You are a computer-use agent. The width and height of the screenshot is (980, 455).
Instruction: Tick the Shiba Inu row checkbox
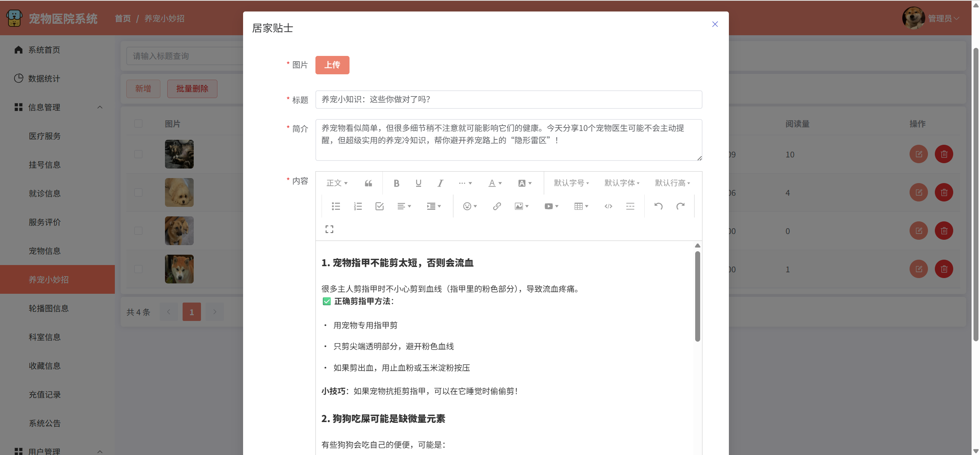(138, 269)
